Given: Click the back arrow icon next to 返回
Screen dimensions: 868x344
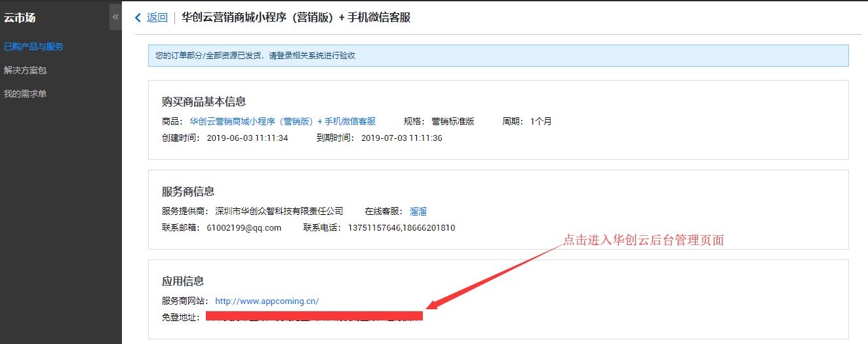Looking at the screenshot, I should [x=138, y=18].
